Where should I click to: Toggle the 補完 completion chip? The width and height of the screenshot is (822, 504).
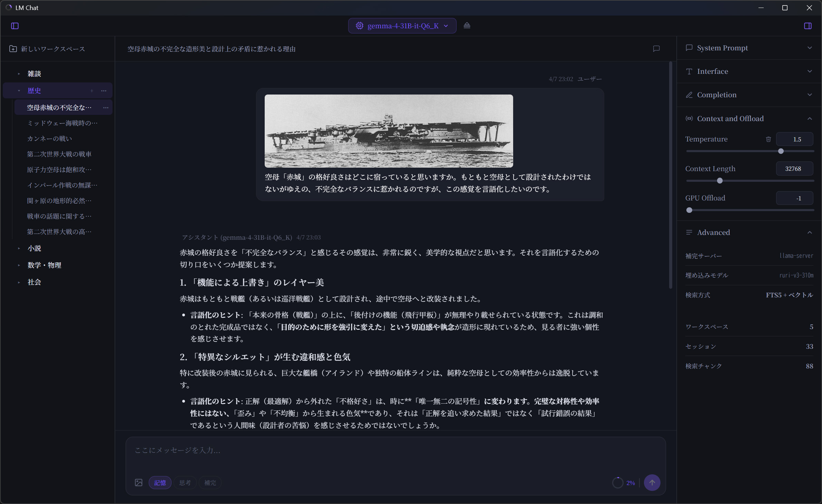point(210,483)
